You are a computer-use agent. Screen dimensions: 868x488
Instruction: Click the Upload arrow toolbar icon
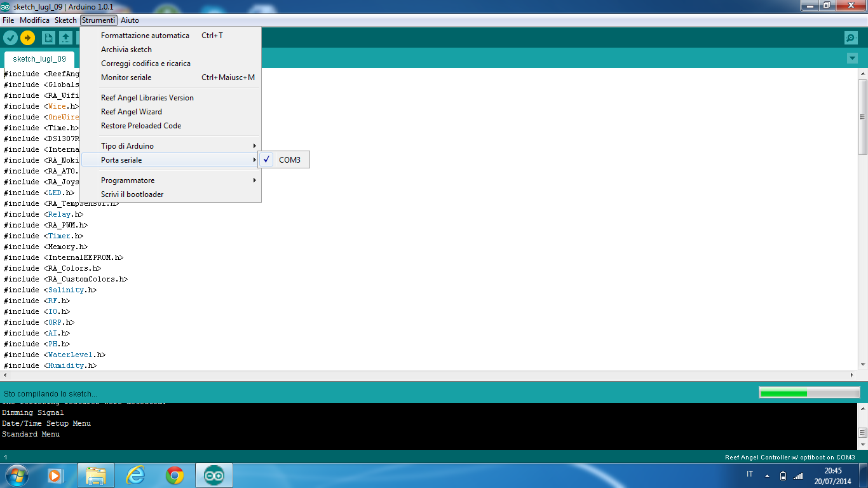tap(27, 38)
